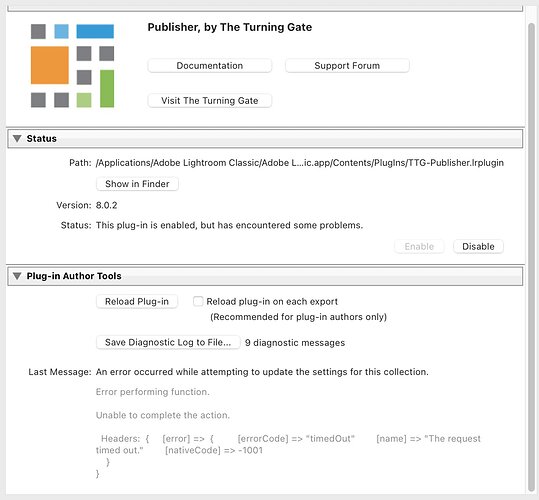The height and width of the screenshot is (500, 539).
Task: Click the orange square in the logo
Action: click(x=50, y=65)
